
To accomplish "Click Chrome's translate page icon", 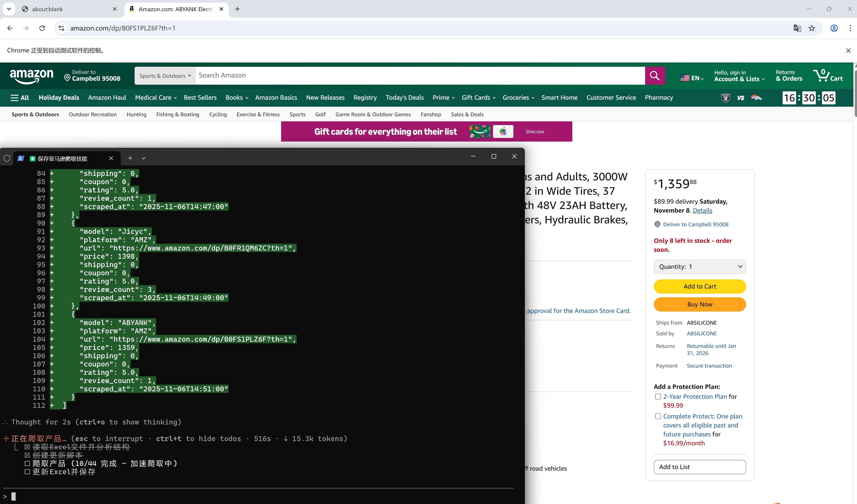I will [x=797, y=28].
